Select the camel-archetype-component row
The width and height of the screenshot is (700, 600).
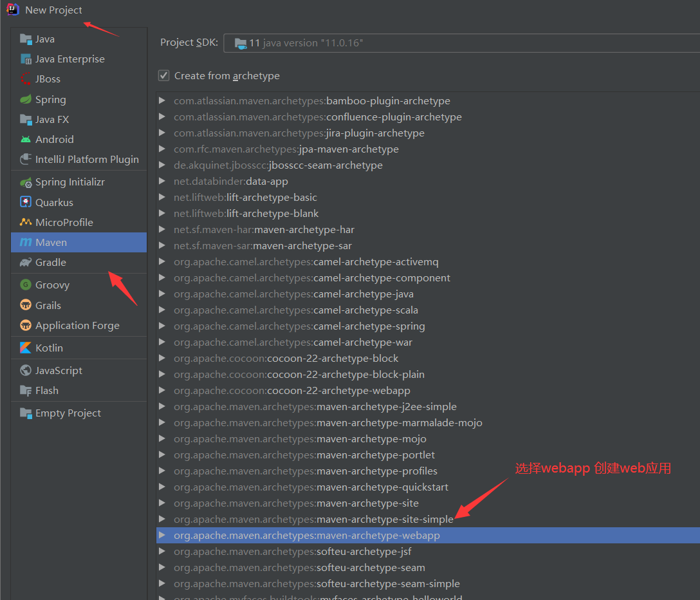click(x=428, y=278)
